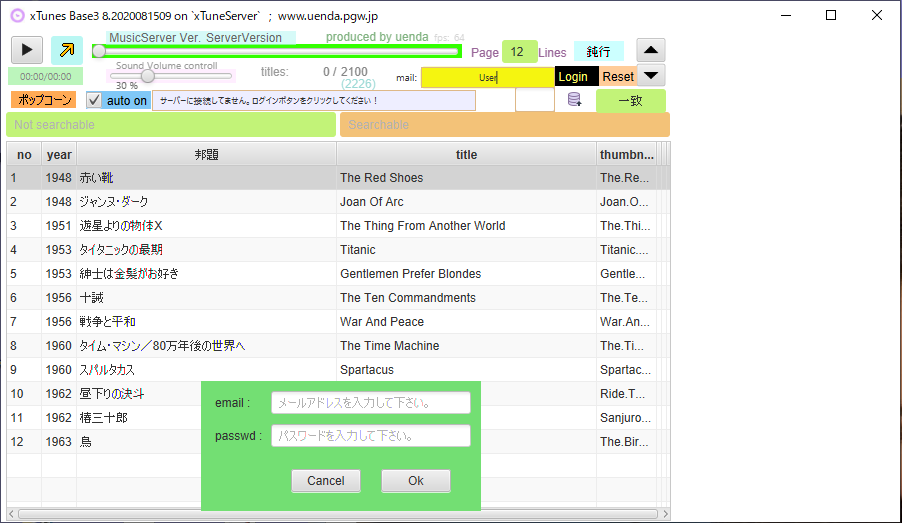Click the Ok button in login dialog

point(416,481)
